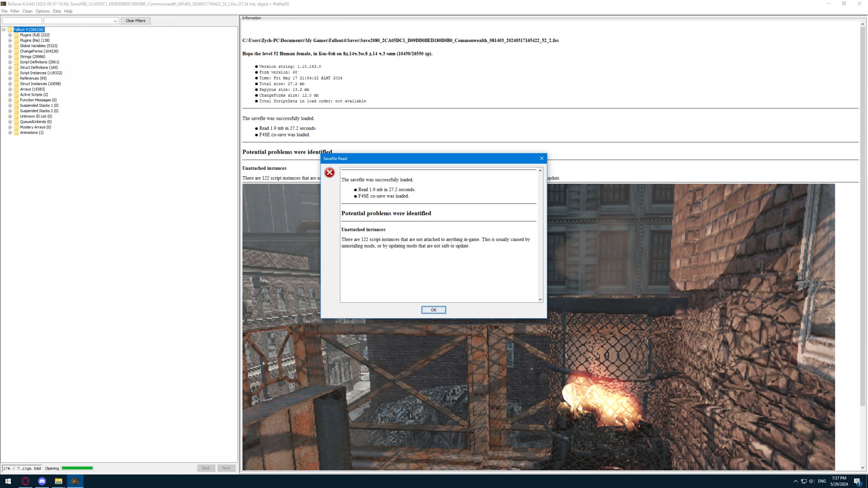Click the dialog scrollbar down arrow

pos(540,300)
